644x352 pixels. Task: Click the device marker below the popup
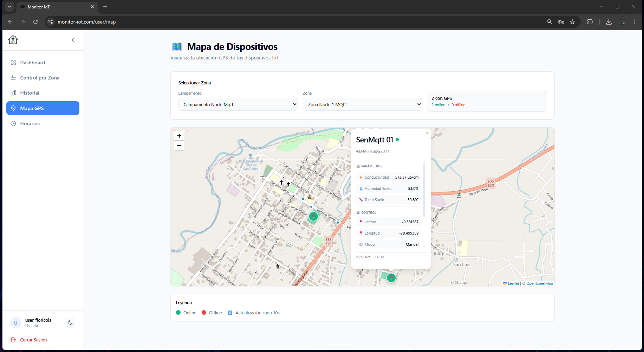click(x=391, y=277)
